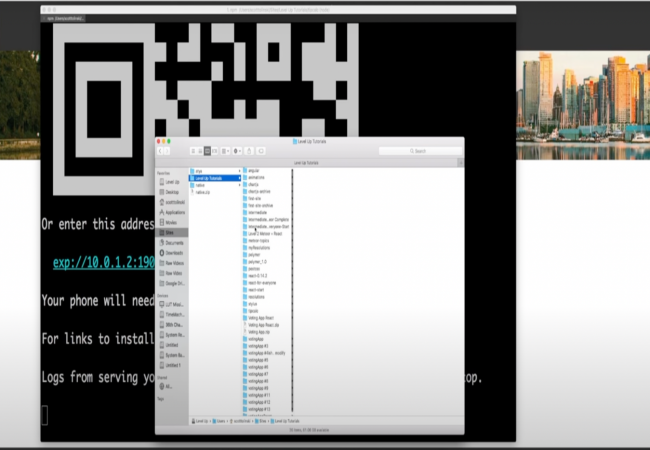Select the Voting App React.zip file
The image size is (650, 450).
point(261,325)
